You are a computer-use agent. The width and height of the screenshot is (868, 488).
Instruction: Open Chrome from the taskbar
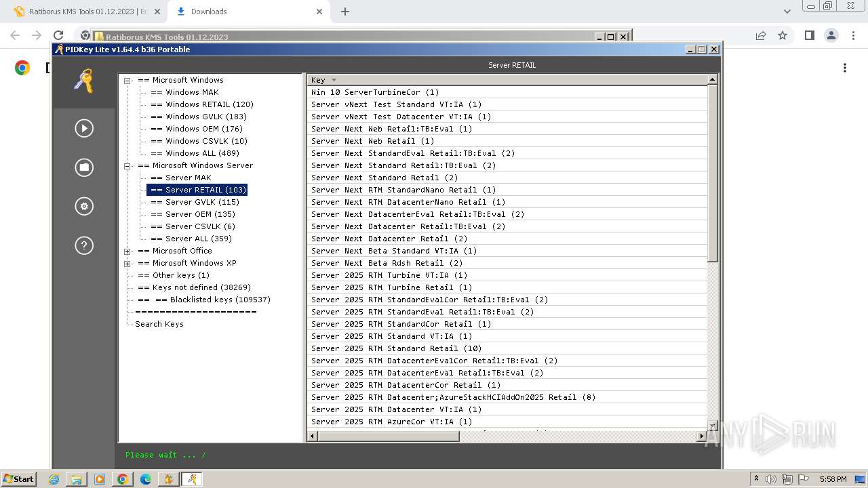click(x=123, y=479)
